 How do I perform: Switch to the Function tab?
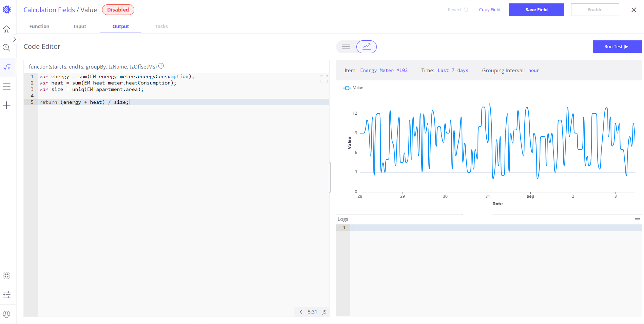[x=39, y=26]
